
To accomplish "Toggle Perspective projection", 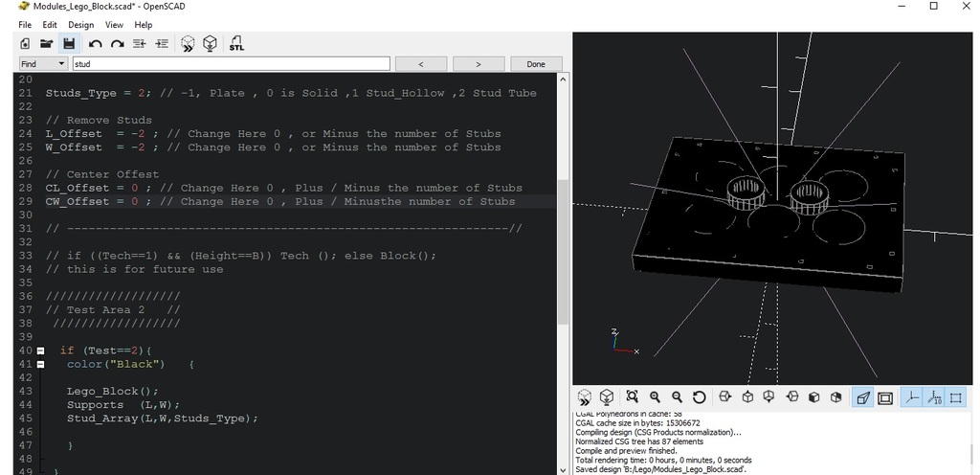I will pyautogui.click(x=862, y=397).
